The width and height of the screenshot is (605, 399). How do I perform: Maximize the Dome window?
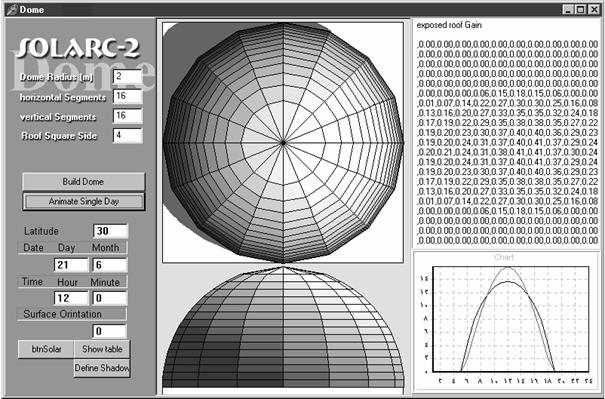point(580,10)
